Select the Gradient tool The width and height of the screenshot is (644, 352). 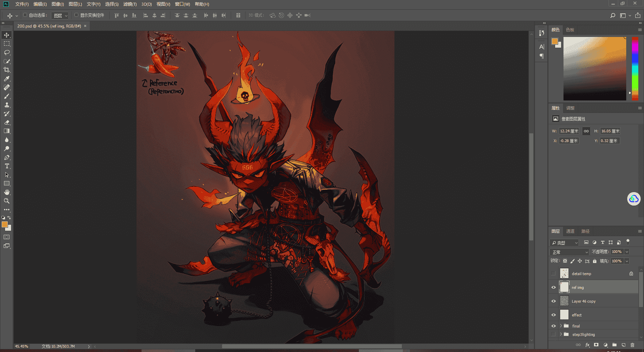coord(7,131)
